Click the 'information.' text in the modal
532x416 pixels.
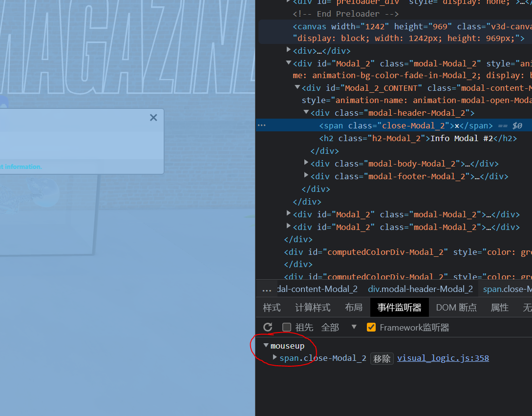click(x=23, y=167)
